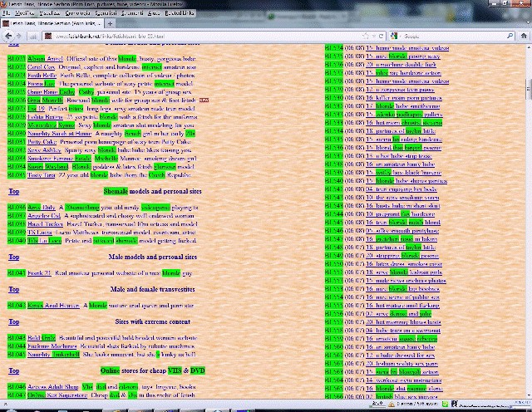This screenshot has height=412, width=532.
Task: Click the vertical page scrollbar
Action: (x=528, y=208)
